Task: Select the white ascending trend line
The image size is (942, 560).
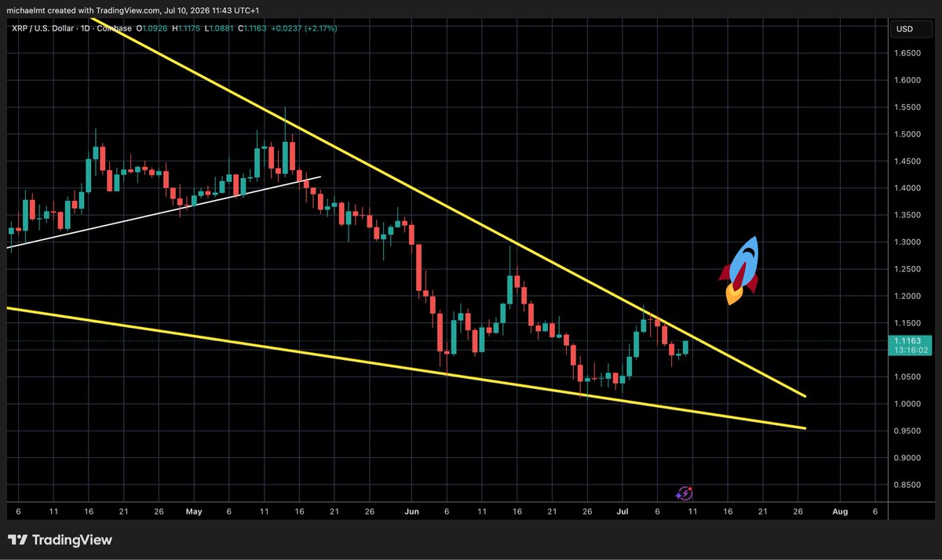Action: click(x=163, y=213)
